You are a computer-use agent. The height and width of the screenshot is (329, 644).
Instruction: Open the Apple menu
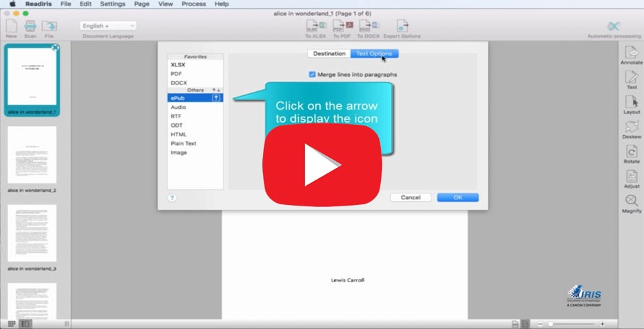pos(13,3)
